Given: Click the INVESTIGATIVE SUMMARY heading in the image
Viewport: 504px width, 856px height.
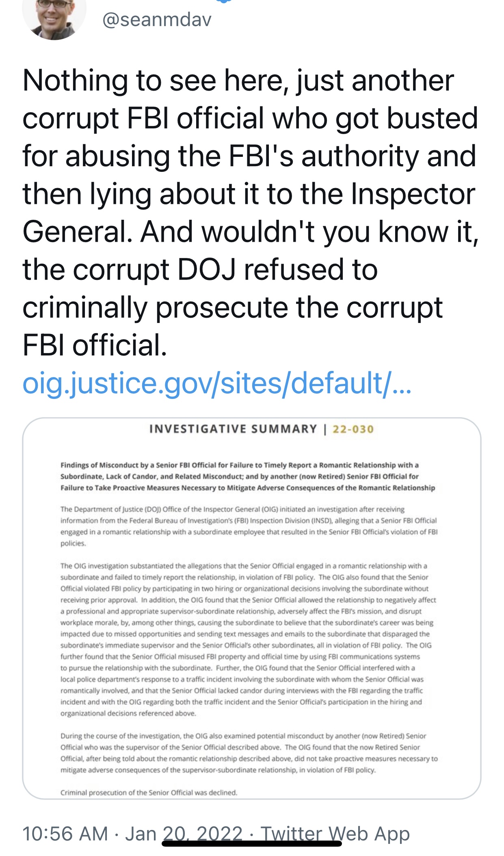Looking at the screenshot, I should click(233, 429).
